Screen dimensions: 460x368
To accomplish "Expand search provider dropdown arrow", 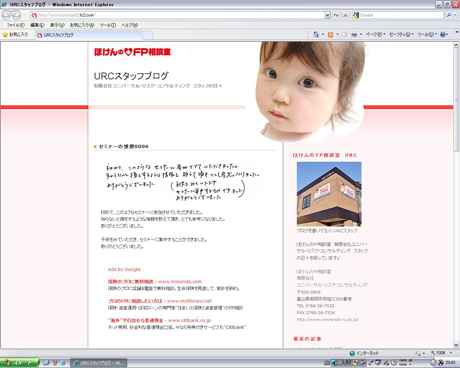I will 455,15.
